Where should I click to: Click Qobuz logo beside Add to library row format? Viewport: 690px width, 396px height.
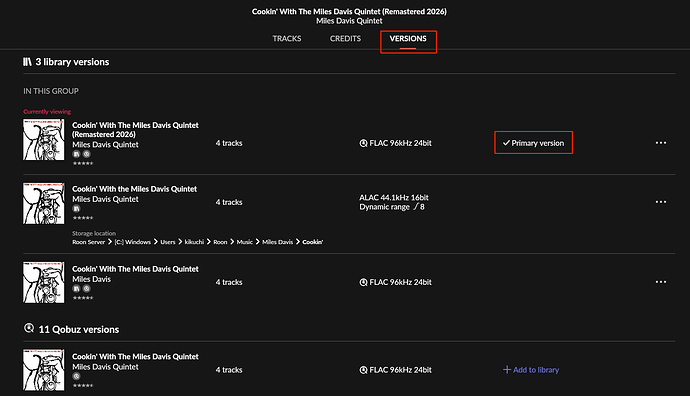pyautogui.click(x=363, y=370)
